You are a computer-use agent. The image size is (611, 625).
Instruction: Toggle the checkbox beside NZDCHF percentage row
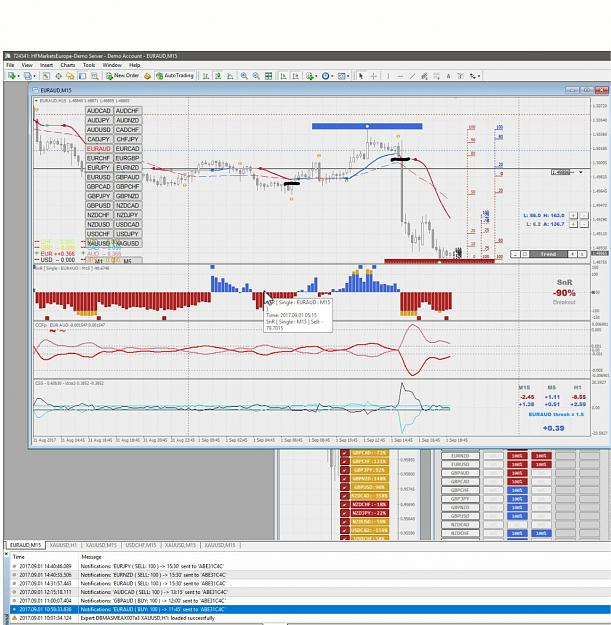point(345,504)
